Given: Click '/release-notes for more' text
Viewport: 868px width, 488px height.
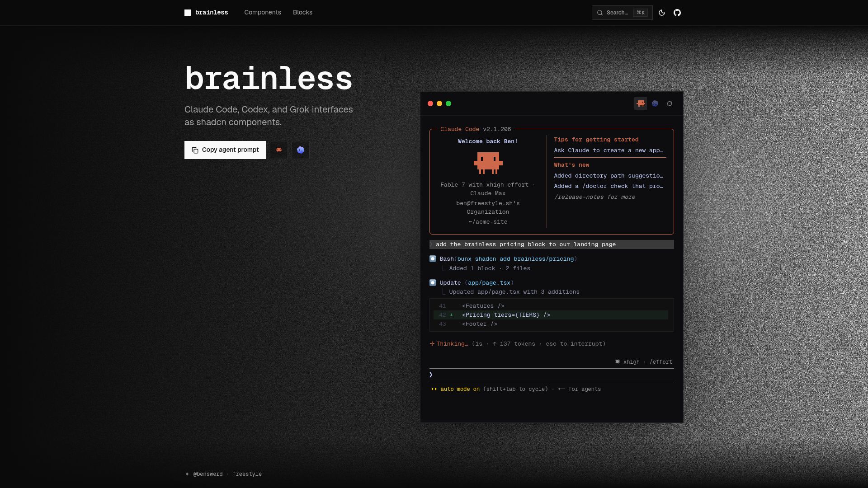Looking at the screenshot, I should [594, 197].
